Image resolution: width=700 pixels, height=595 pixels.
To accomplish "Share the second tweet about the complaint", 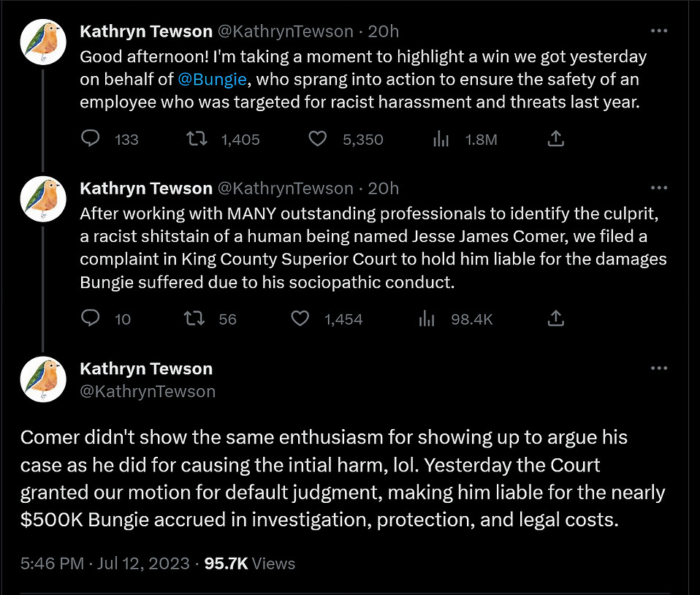I will (x=555, y=318).
